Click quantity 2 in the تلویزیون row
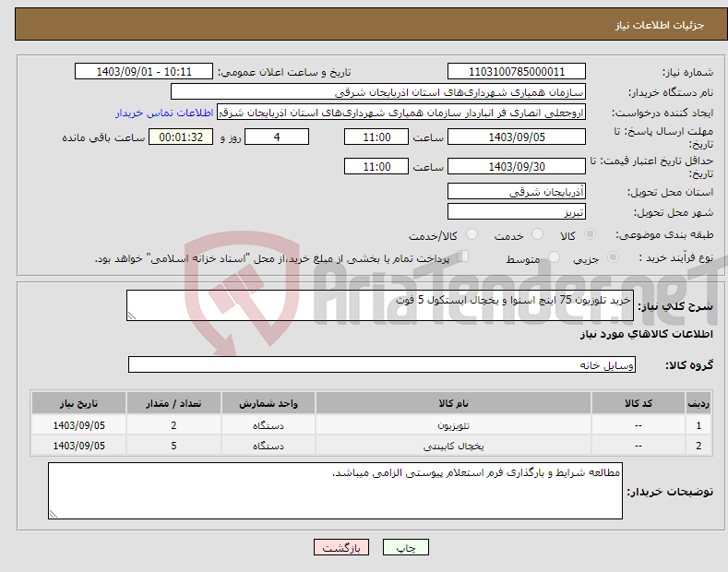Viewport: 728px width, 572px height. click(173, 425)
